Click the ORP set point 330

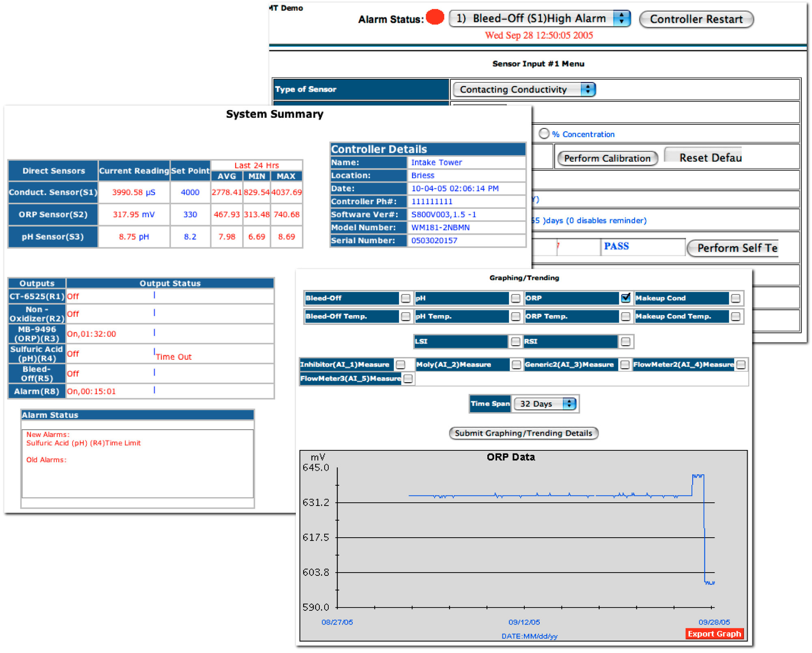[190, 214]
